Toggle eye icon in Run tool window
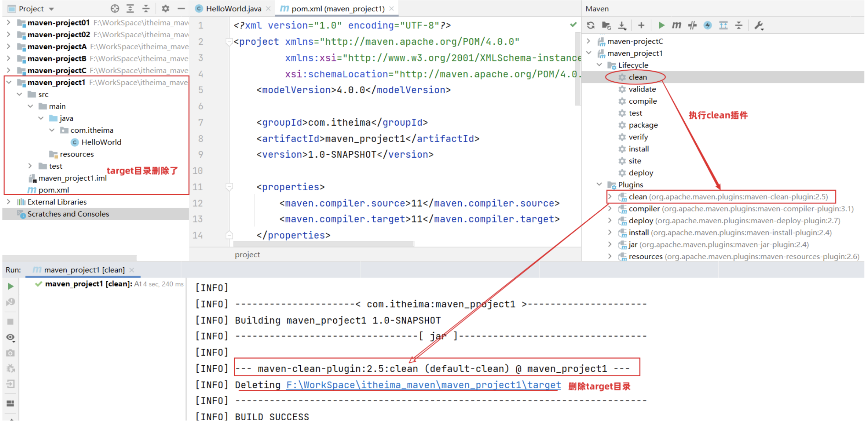The image size is (868, 421). [10, 337]
